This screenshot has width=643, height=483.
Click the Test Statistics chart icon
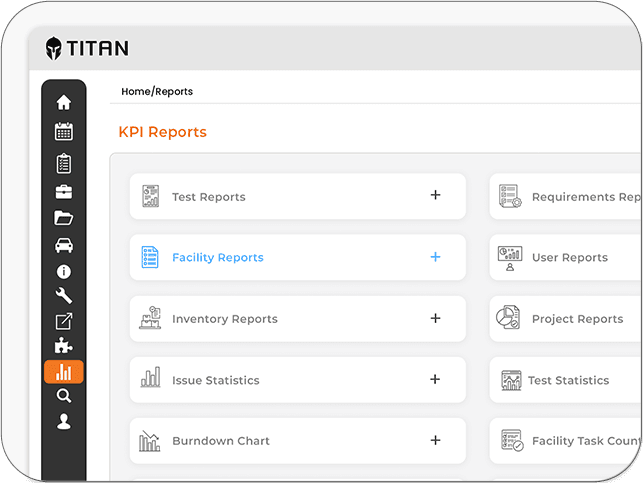pyautogui.click(x=511, y=380)
